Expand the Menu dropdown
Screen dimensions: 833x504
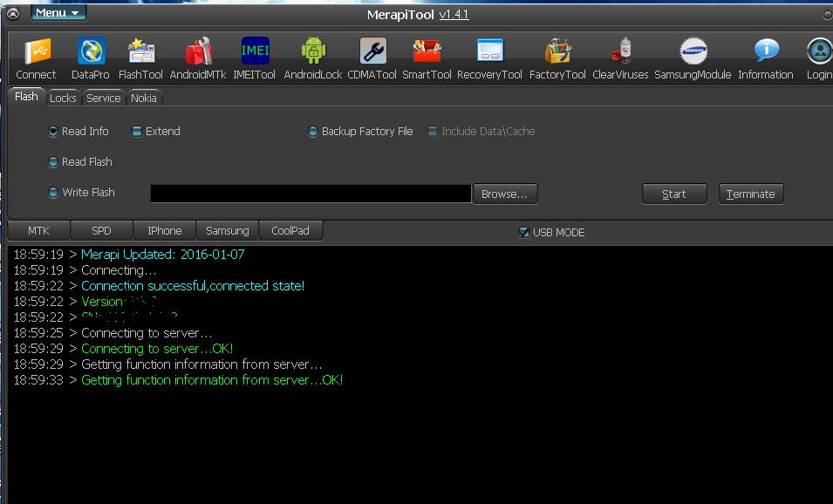pos(58,13)
